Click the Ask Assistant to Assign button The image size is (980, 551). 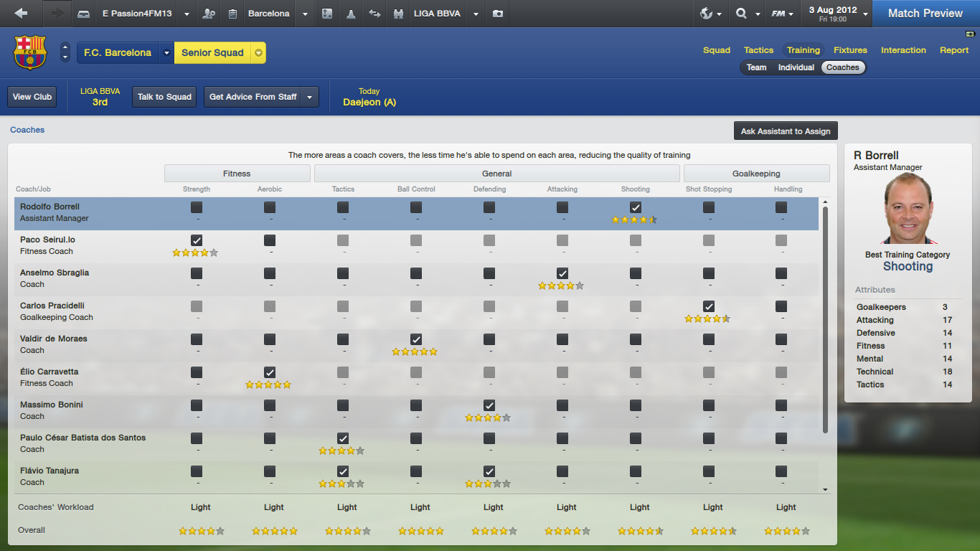[x=785, y=130]
